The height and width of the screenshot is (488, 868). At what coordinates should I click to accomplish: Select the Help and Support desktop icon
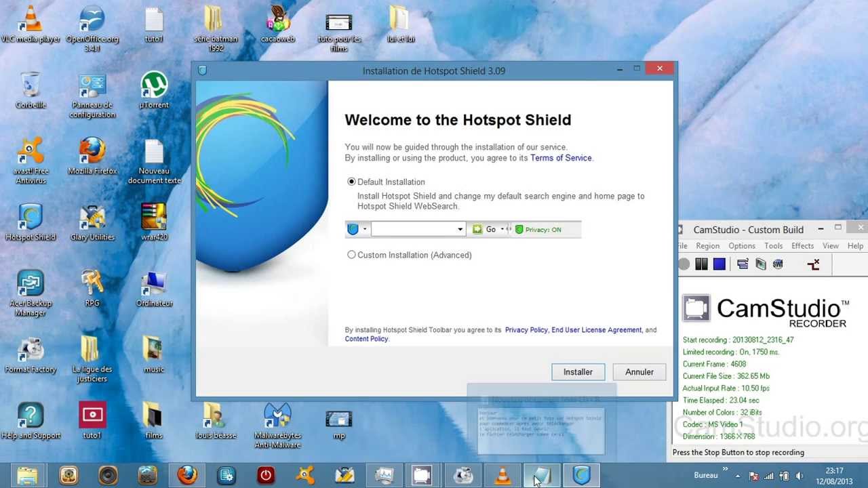coord(31,421)
